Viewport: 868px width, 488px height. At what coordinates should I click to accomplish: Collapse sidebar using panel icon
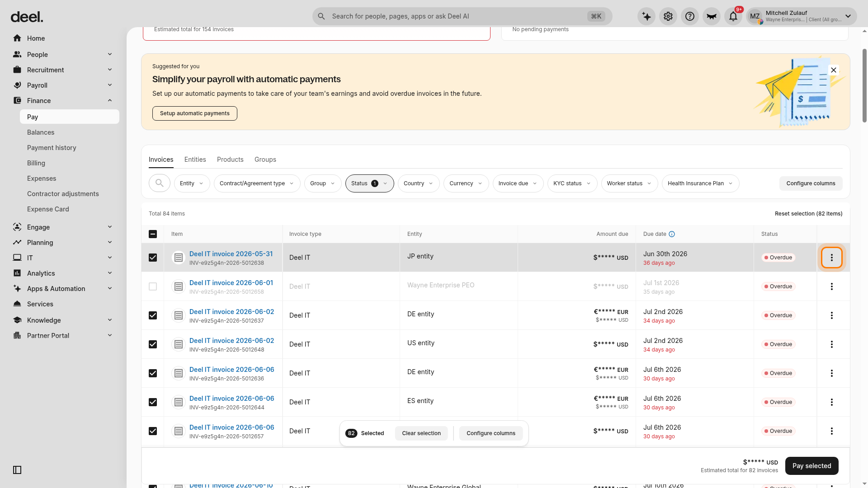17,470
